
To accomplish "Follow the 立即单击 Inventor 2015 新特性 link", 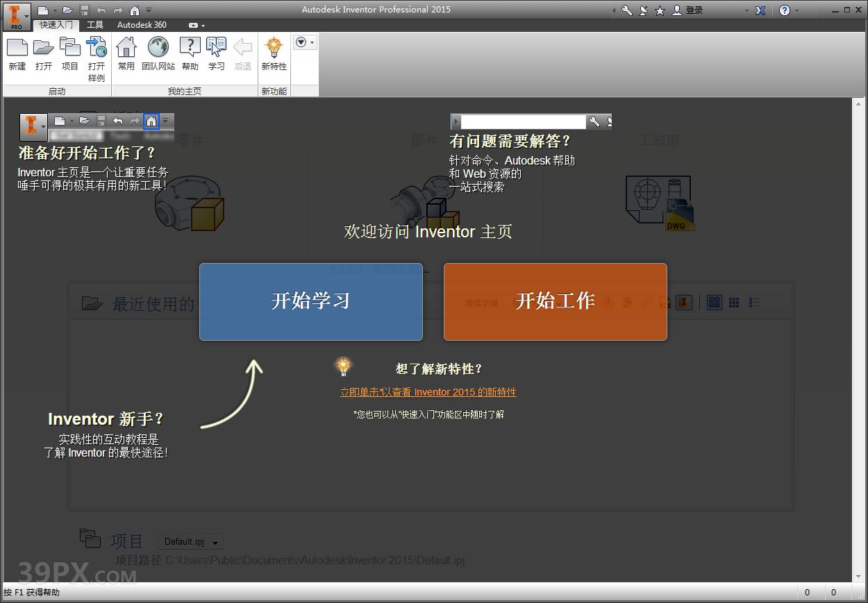I will pos(428,391).
